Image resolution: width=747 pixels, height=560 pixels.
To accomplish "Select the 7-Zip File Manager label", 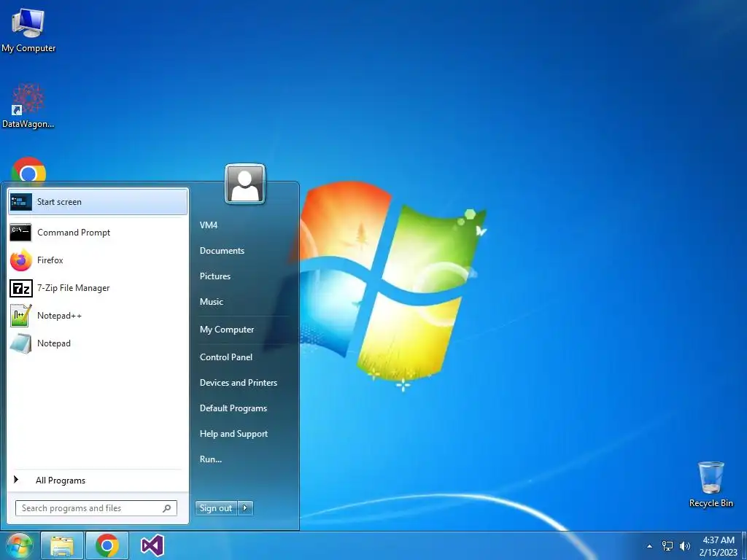I will (74, 287).
